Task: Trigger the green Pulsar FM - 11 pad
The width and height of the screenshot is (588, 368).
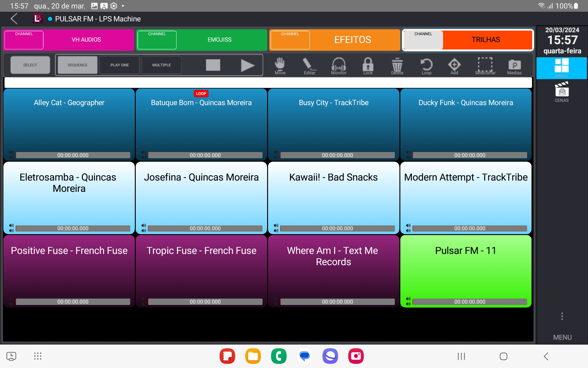Action: tap(466, 271)
